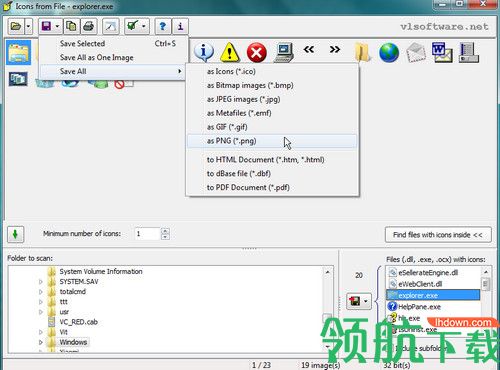Select the double right chevron extracted icon
This screenshot has height=370, width=500.
coord(335,50)
